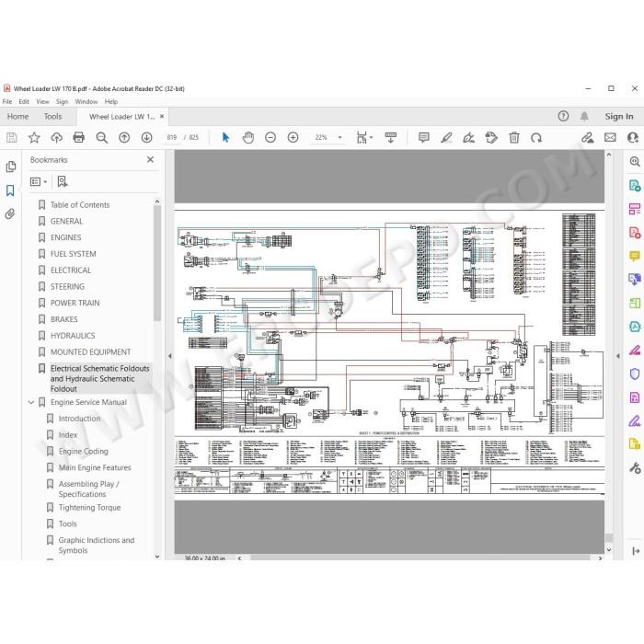
Task: Click the Zoom In plus icon
Action: (x=293, y=138)
